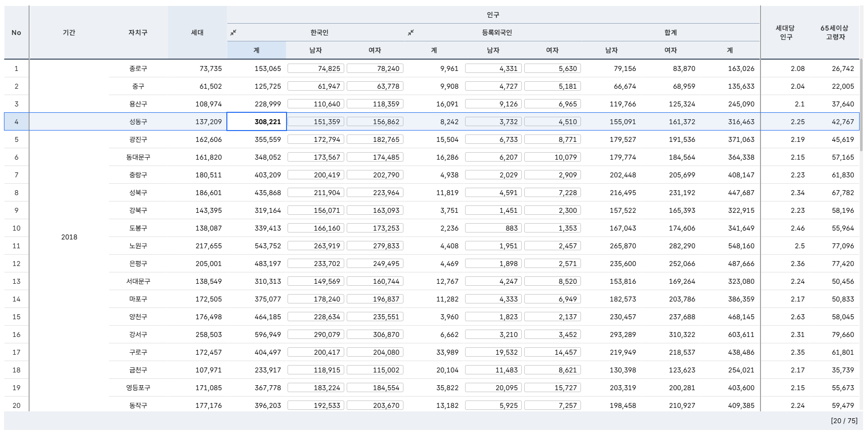868x434 pixels.
Task: Click the 65세이상 고령자 column header
Action: 834,33
